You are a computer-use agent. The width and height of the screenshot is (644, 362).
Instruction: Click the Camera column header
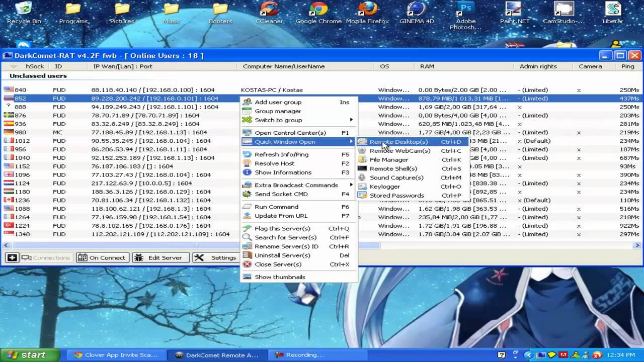[x=590, y=66]
